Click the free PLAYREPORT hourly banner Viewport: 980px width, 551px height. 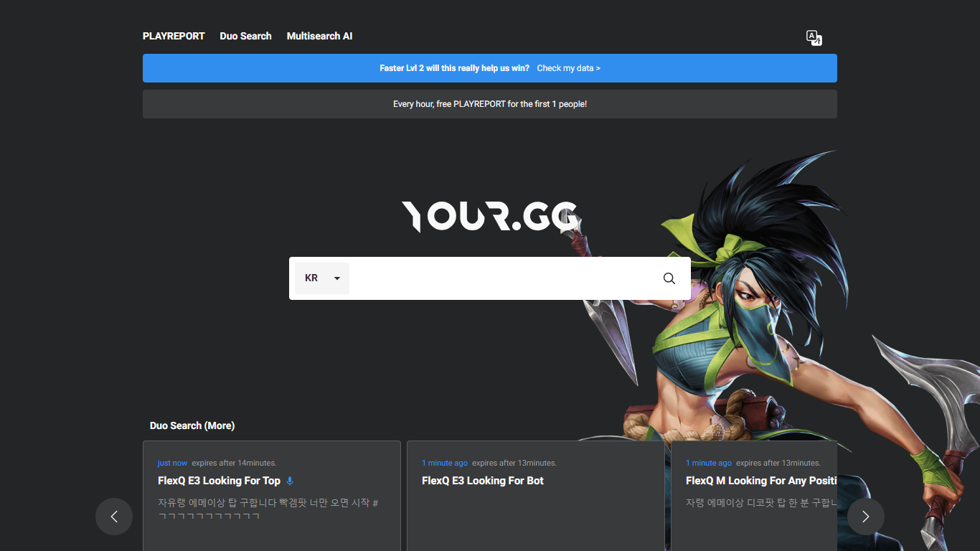pyautogui.click(x=490, y=104)
